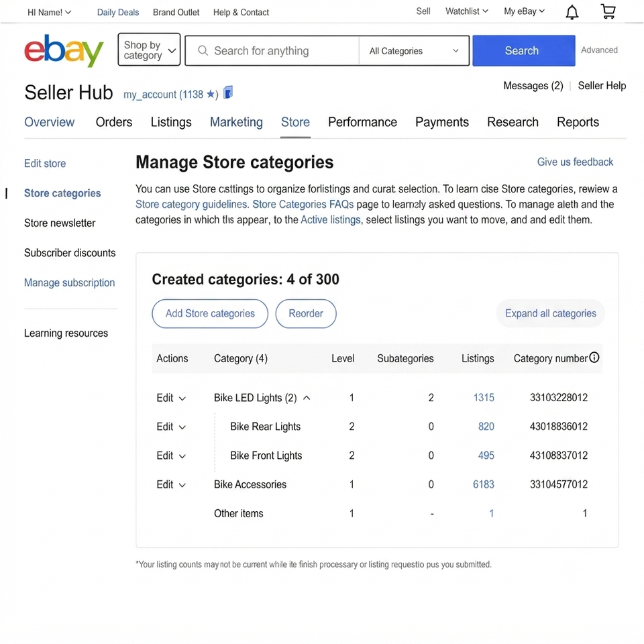Click the Bike Rear Lights category name

tap(266, 427)
